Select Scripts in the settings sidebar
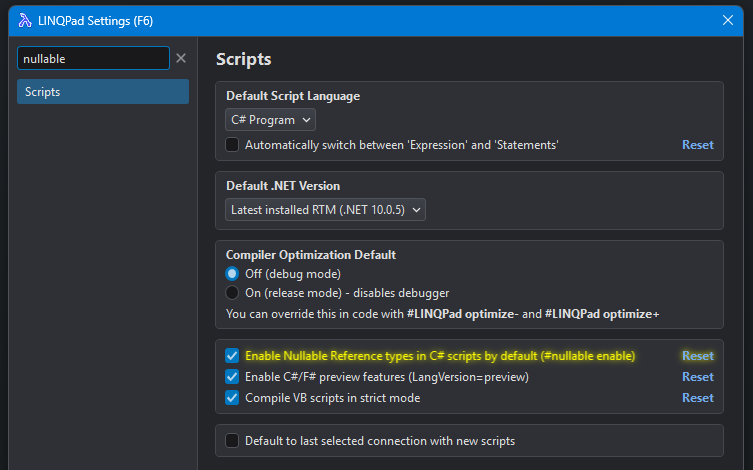753x470 pixels. [x=103, y=92]
